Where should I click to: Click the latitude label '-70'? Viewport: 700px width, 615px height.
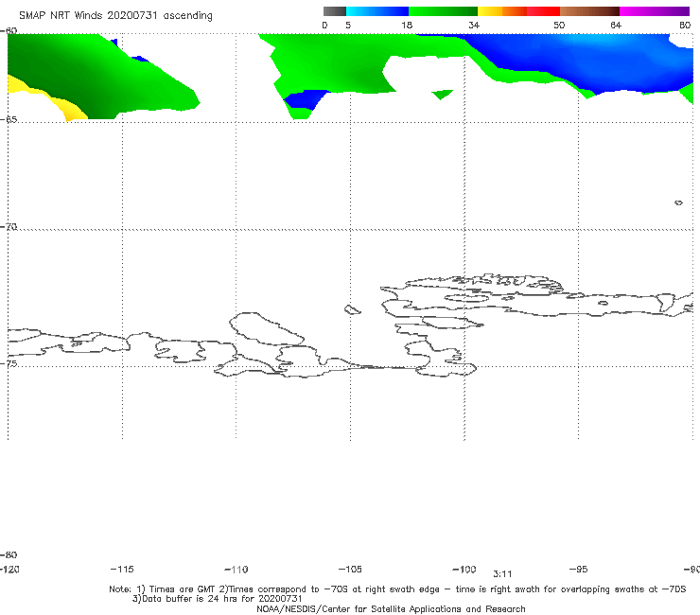(x=9, y=227)
